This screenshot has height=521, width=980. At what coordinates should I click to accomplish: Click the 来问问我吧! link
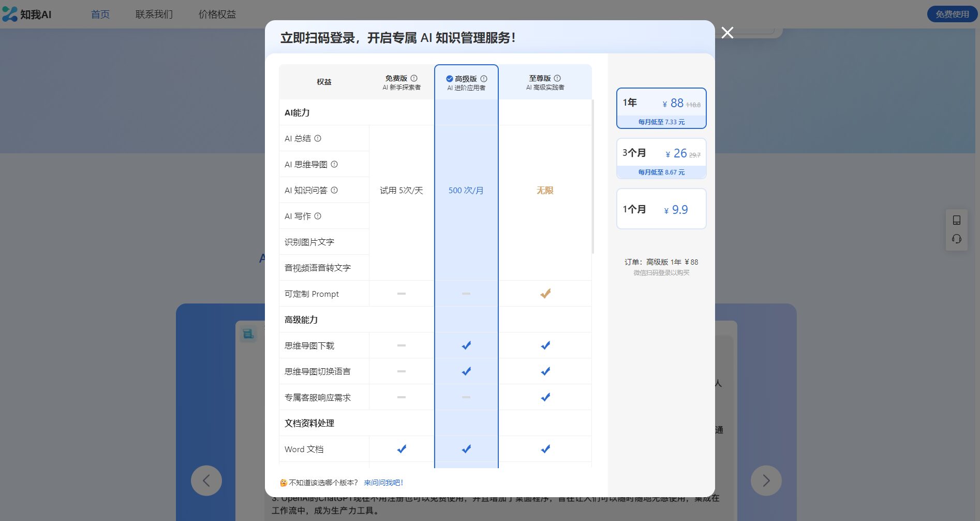pos(383,483)
